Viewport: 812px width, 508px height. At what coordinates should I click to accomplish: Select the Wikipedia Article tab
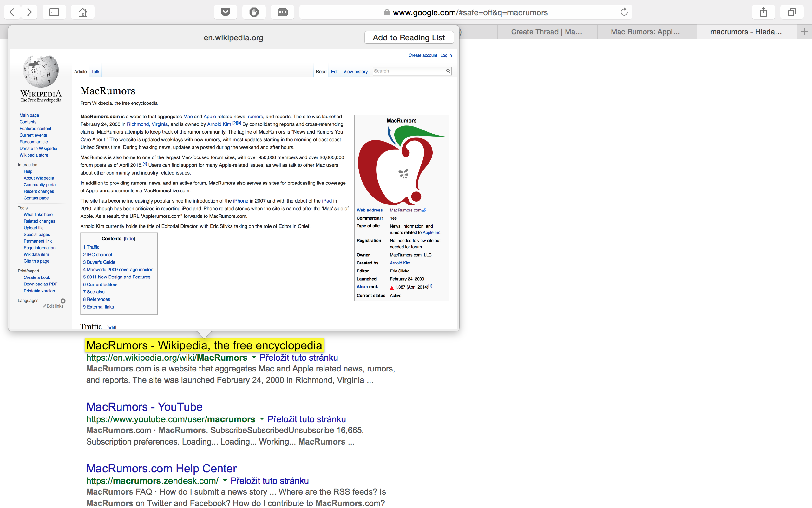(x=80, y=72)
